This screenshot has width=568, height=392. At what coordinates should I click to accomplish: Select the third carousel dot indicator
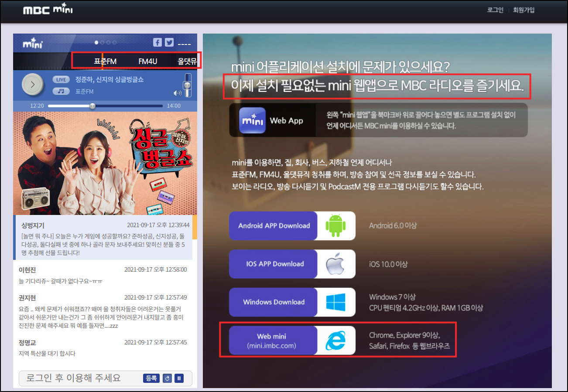click(109, 42)
